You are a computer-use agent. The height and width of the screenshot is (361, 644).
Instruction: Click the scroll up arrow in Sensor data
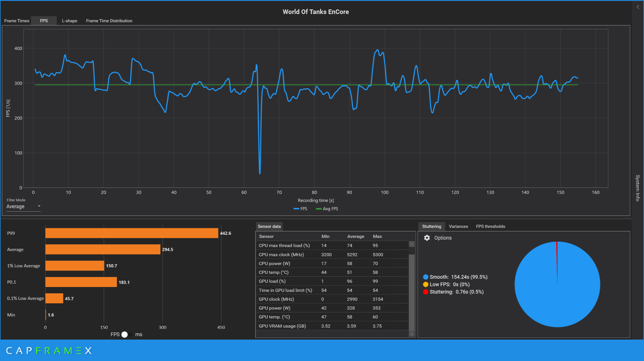click(412, 244)
